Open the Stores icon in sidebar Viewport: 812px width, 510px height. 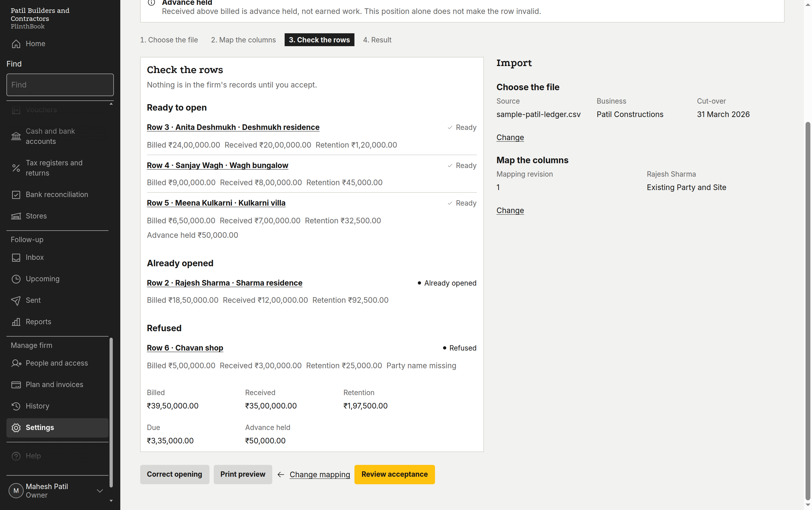tap(16, 216)
